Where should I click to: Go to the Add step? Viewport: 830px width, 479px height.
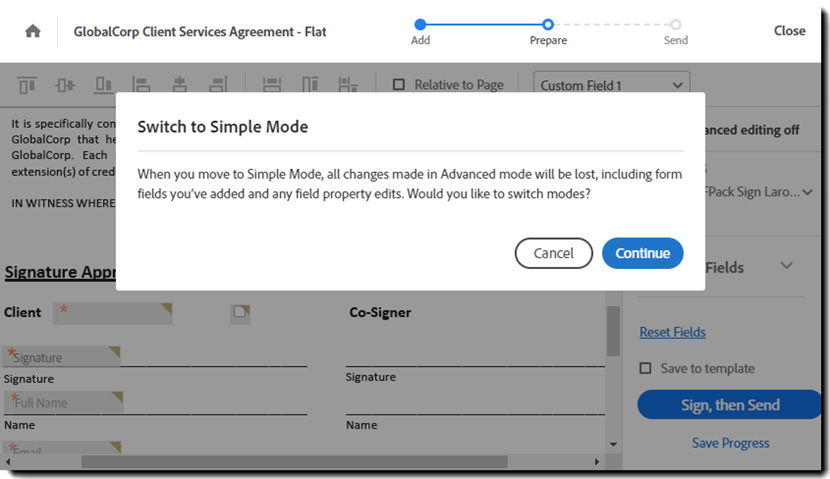[x=420, y=24]
